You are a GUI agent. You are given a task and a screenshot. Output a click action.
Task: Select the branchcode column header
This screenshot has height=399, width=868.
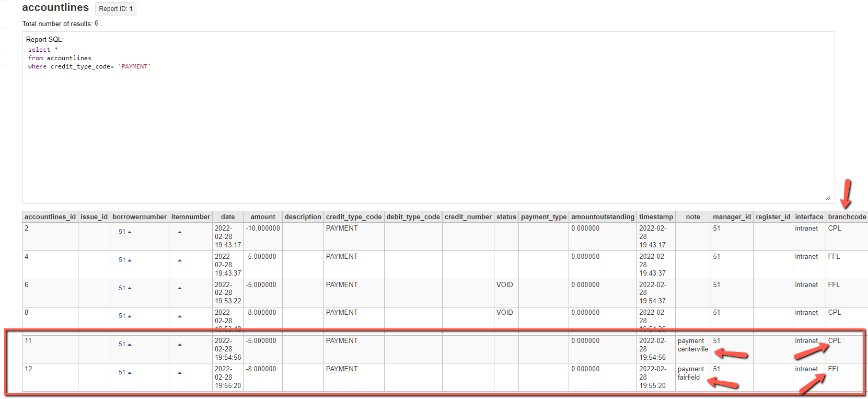pos(847,217)
